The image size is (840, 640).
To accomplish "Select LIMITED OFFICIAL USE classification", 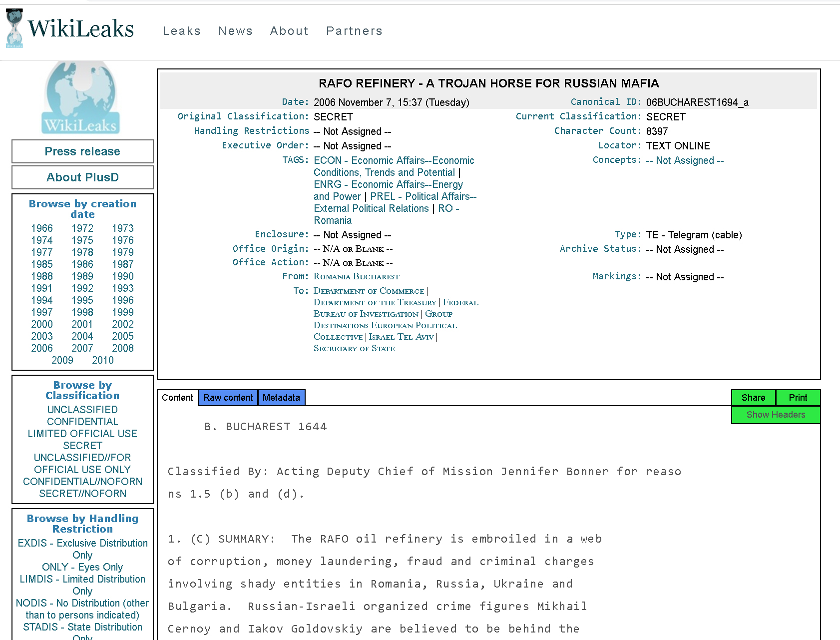I will point(82,434).
